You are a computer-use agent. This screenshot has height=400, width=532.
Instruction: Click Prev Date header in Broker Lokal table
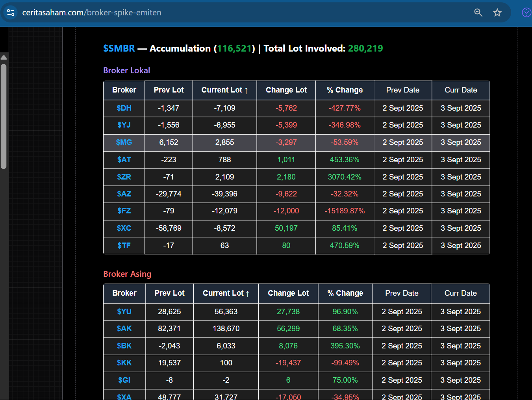pos(403,90)
